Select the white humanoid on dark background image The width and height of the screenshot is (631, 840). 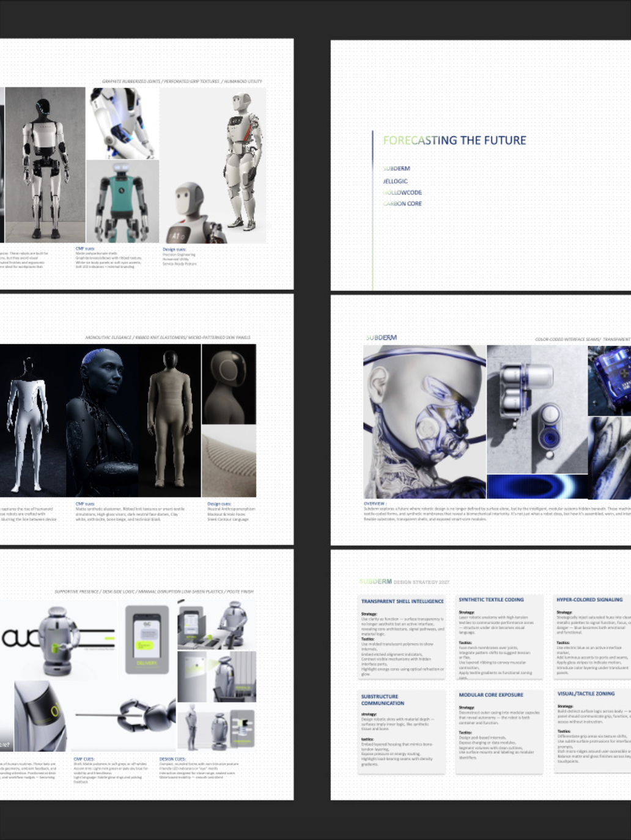pyautogui.click(x=32, y=421)
